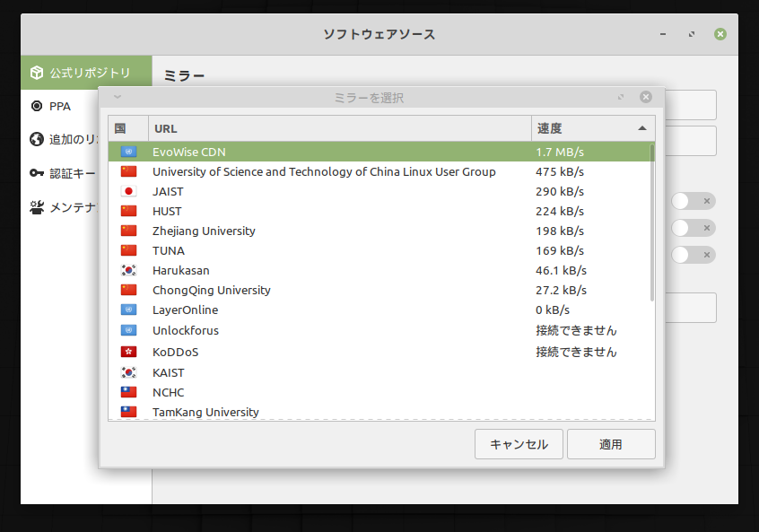759x532 pixels.
Task: Open the メンテナンス sidebar item
Action: pos(59,207)
